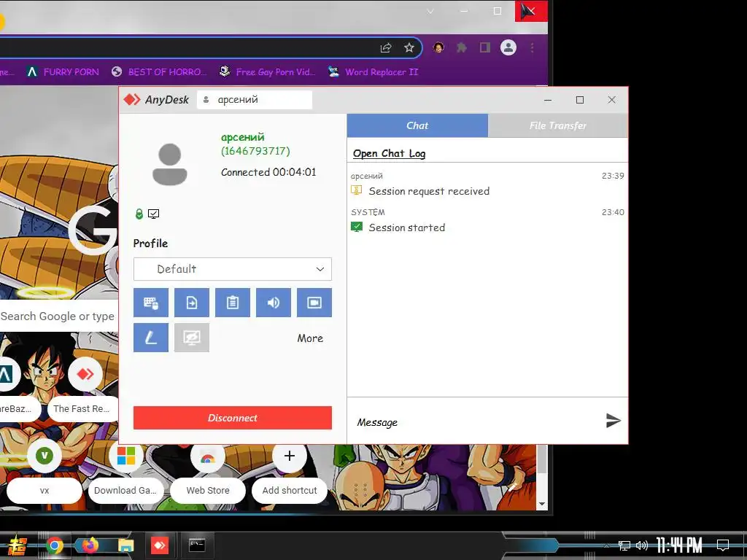Focus the chat Message input field
This screenshot has width=747, height=560.
476,422
